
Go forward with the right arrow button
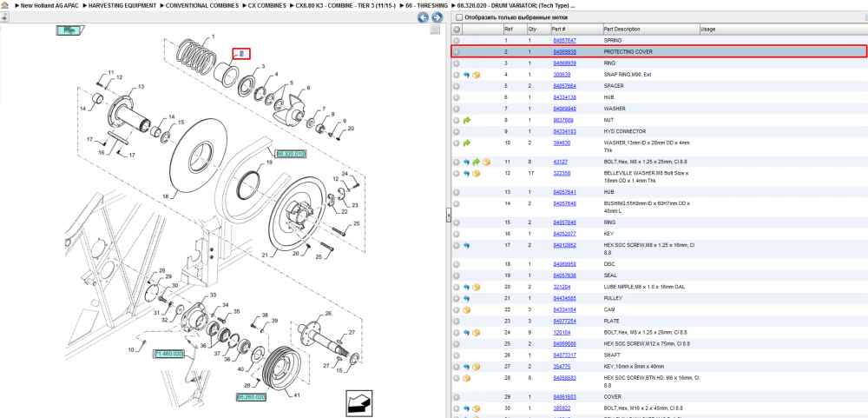(x=437, y=17)
